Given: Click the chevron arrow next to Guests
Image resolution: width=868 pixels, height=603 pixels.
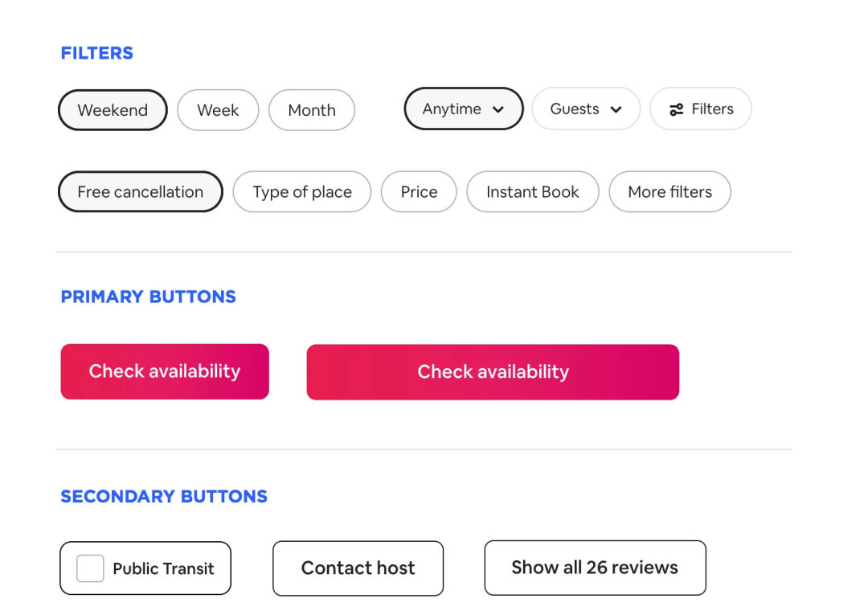Looking at the screenshot, I should click(x=616, y=110).
